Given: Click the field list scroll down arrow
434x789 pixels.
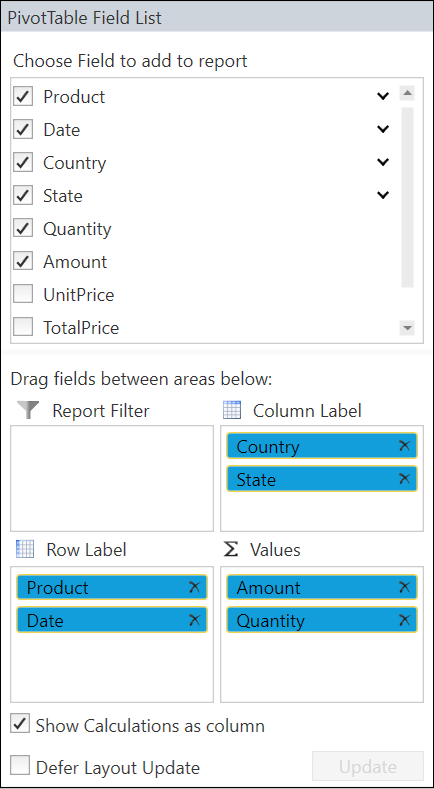Looking at the screenshot, I should click(x=407, y=329).
